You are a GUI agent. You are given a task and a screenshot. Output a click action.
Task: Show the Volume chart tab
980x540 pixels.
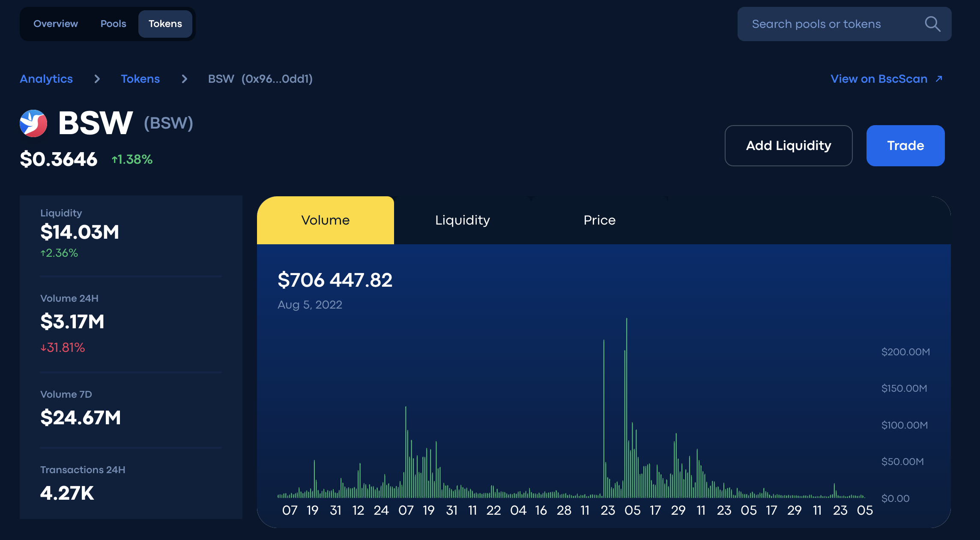click(x=326, y=220)
